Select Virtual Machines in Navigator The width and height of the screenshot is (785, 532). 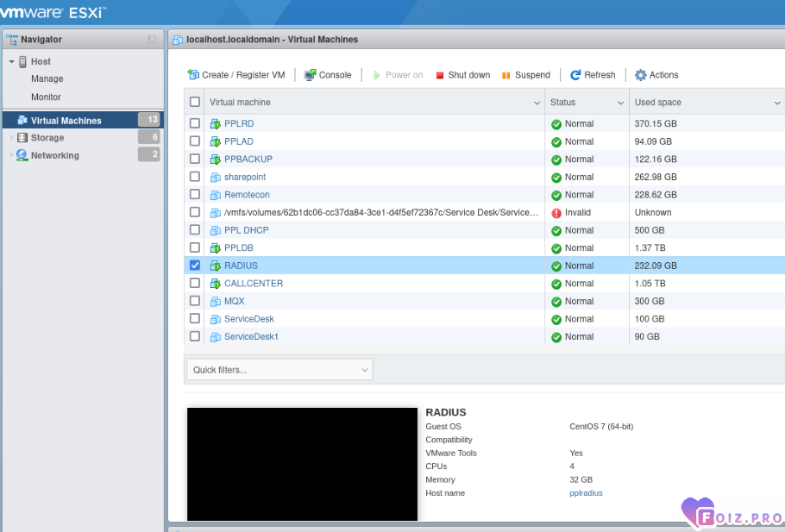pos(83,120)
